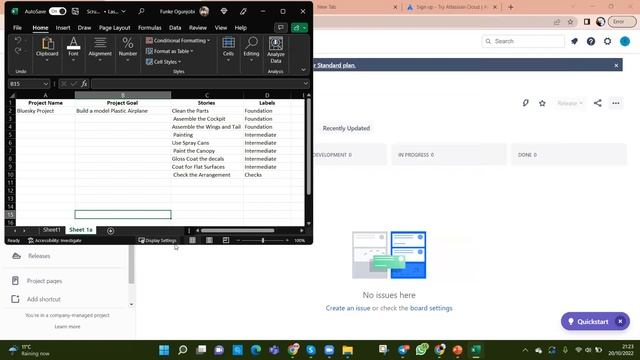Open the Excel search magnifier

pos(141,11)
